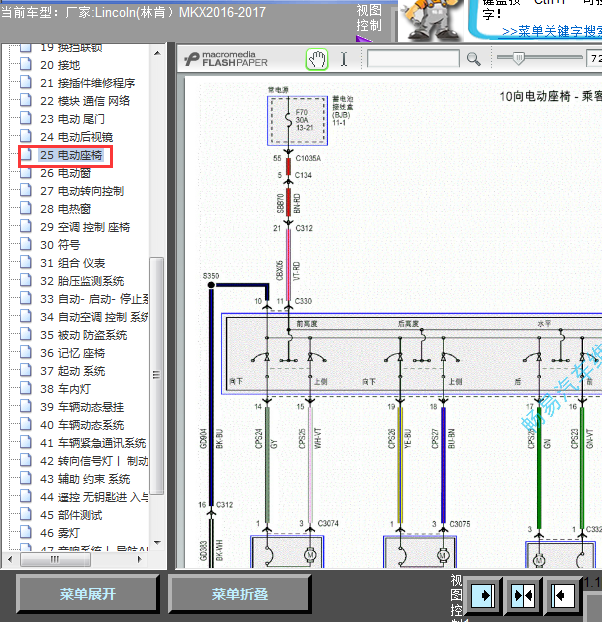Viewport: 602px width, 624px height.
Task: Open tree item 26 电动窗
Action: [66, 173]
